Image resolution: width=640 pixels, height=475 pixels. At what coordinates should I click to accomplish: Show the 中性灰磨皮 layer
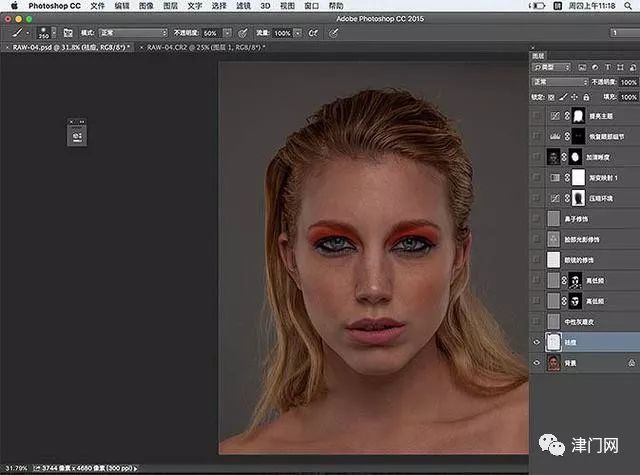(x=537, y=322)
